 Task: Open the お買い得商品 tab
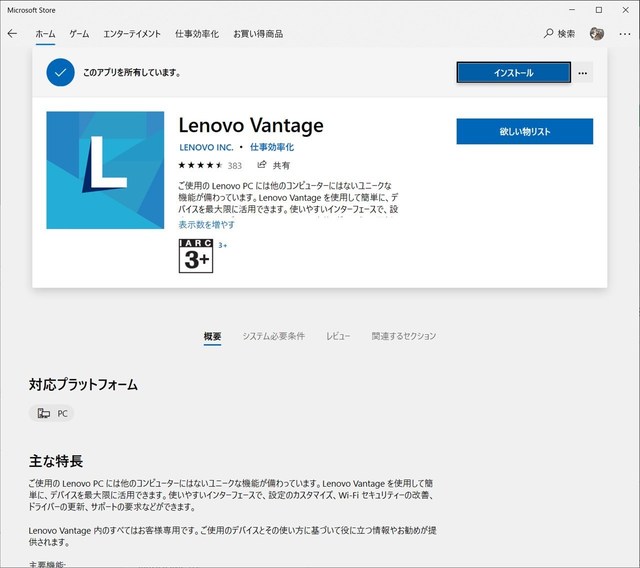pos(258,34)
